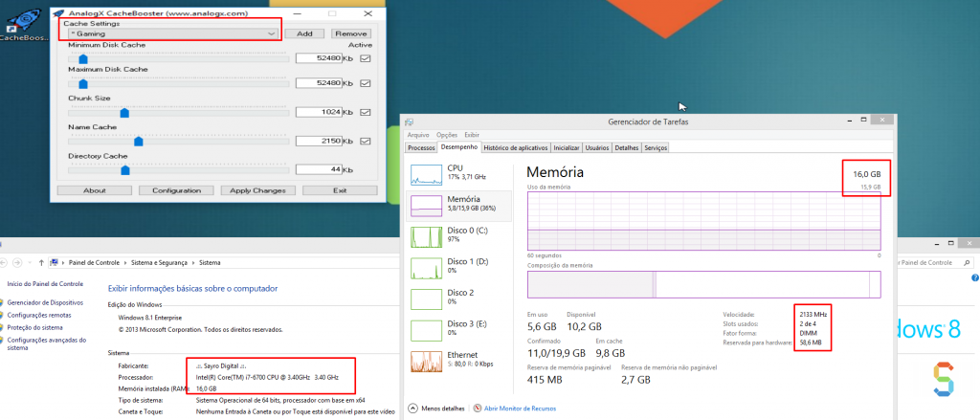Viewport: 980px width, 420px height.
Task: Select the CPU performance graph thumbnail
Action: (426, 176)
